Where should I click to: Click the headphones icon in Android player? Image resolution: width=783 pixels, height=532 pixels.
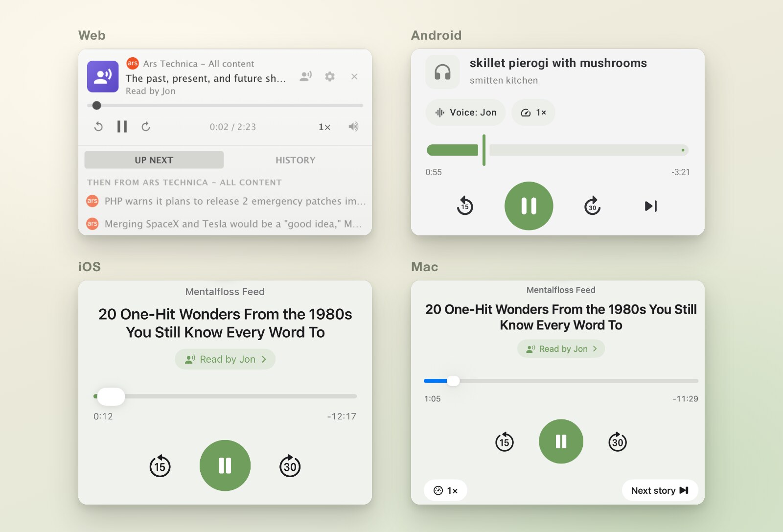point(442,72)
